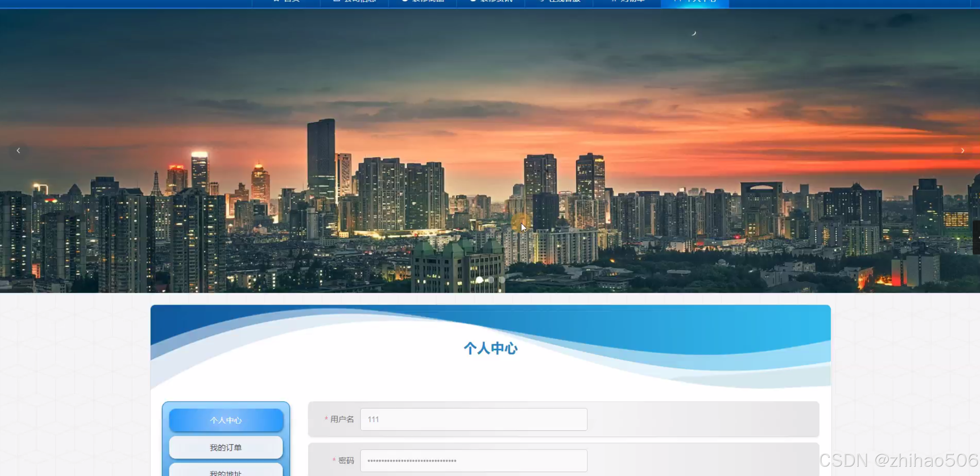Click the carousel previous arrow

18,151
